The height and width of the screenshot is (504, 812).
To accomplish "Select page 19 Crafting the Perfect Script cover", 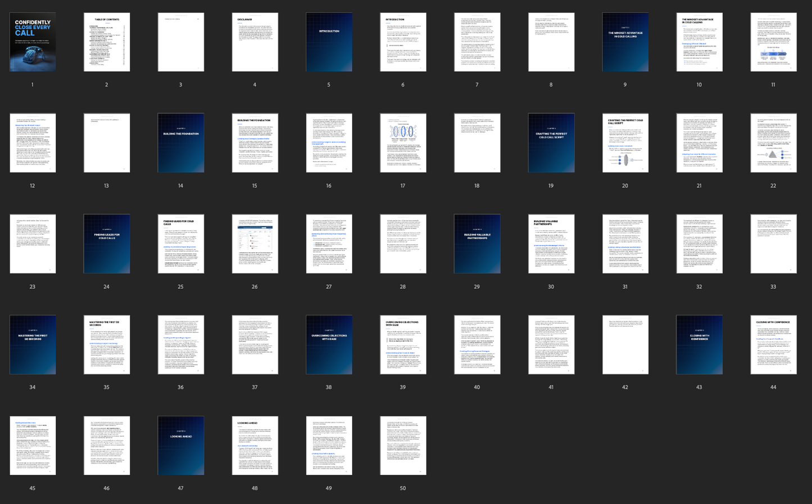I will [551, 143].
